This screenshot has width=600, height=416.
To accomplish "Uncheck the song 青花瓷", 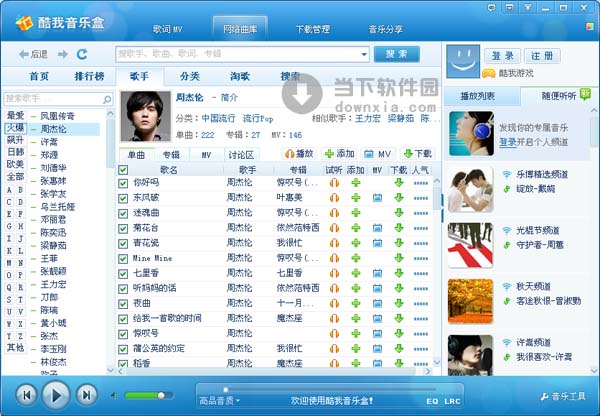I will tap(123, 244).
